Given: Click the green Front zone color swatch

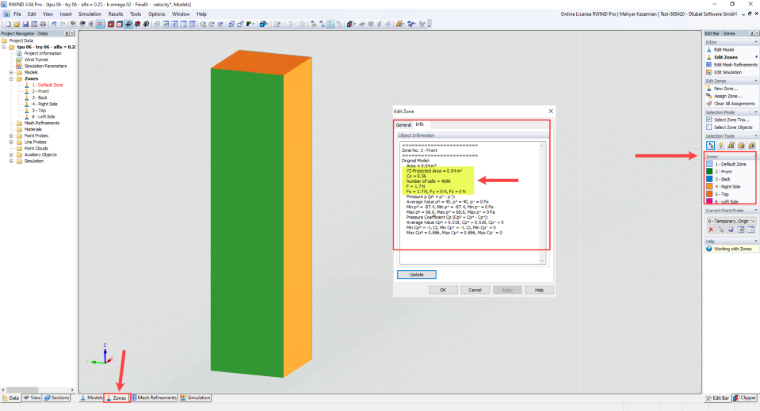Looking at the screenshot, I should tap(710, 172).
